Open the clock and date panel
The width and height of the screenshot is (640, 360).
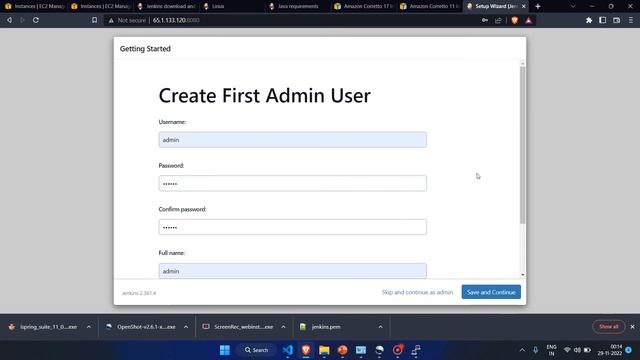click(610, 350)
